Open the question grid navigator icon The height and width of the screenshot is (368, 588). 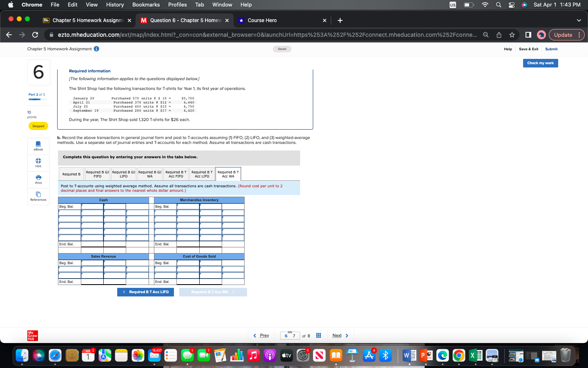(x=318, y=335)
